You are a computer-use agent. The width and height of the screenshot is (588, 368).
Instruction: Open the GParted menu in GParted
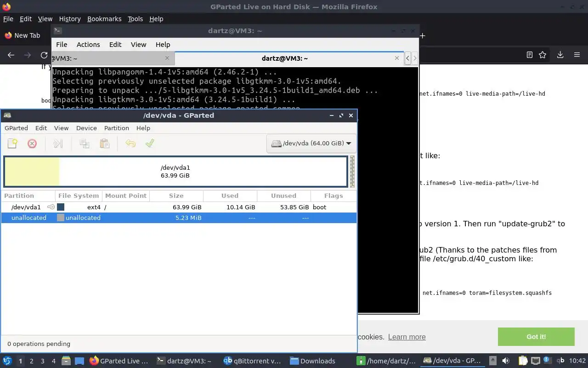point(16,128)
